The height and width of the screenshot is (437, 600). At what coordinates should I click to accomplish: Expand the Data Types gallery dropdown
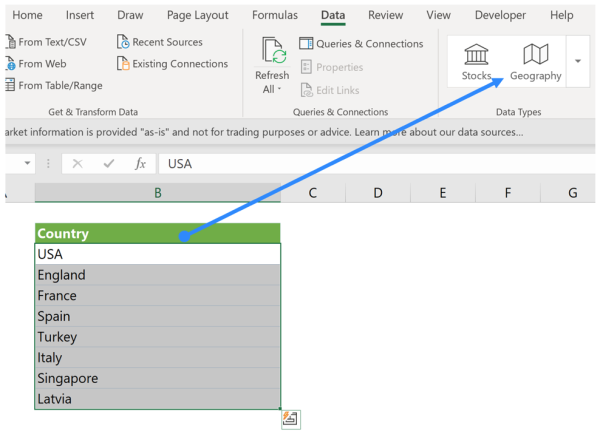(x=578, y=61)
